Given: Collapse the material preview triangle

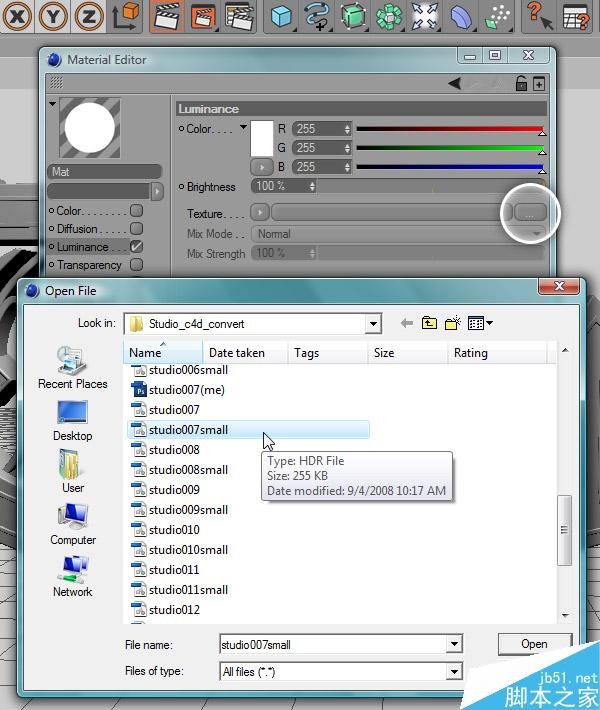Looking at the screenshot, I should click(52, 104).
